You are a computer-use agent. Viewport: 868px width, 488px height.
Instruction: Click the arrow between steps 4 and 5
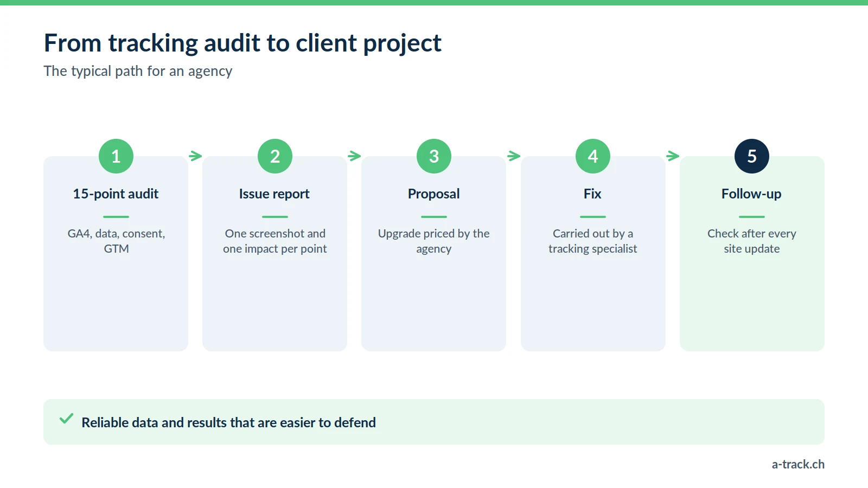673,156
